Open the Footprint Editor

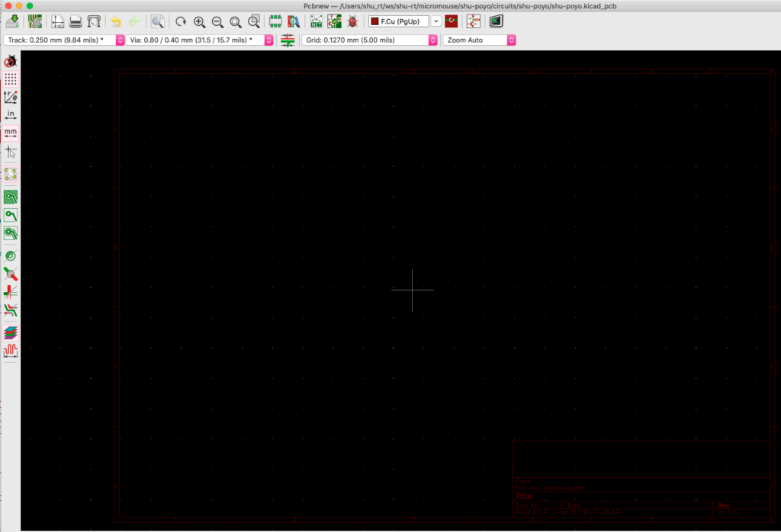pos(275,21)
